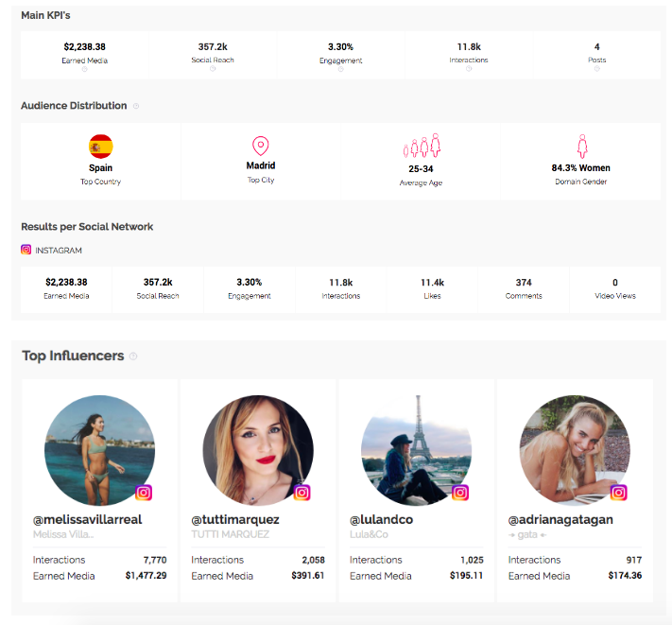Click melissavillarreal's beach profile photo
Viewport: 672px width, 625px height.
98,448
